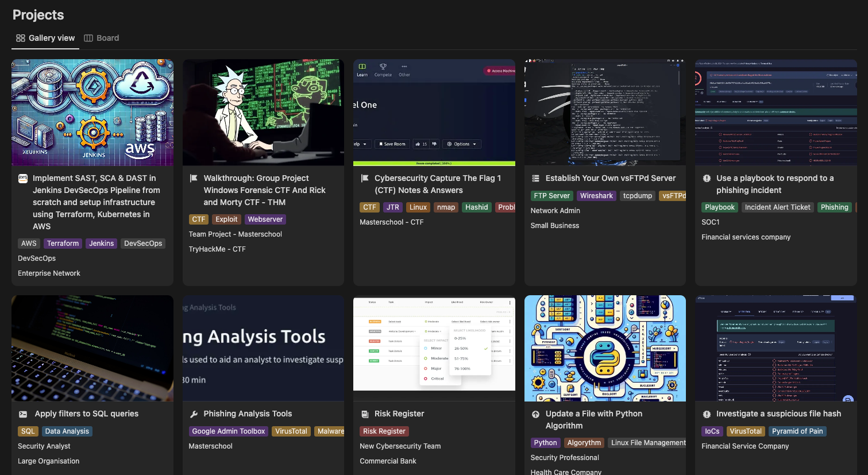Click wrench icon beside Phishing Analysis Tools
The width and height of the screenshot is (868, 475).
pyautogui.click(x=194, y=414)
